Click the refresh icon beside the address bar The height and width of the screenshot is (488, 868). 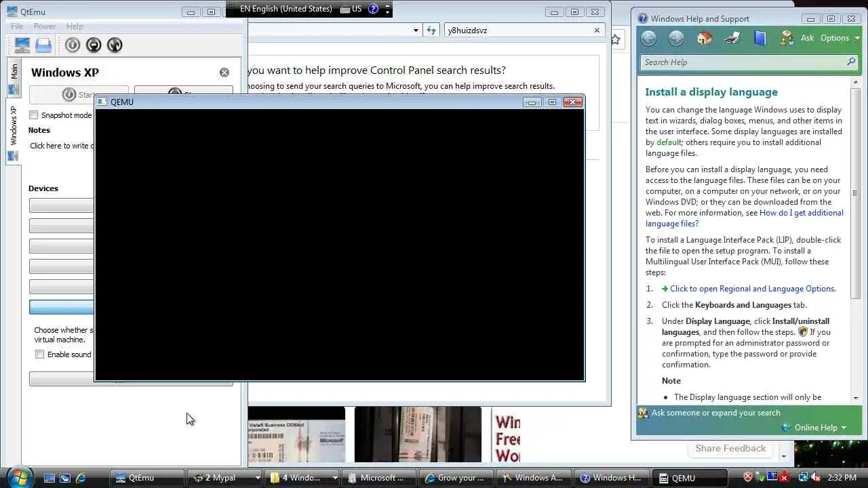431,30
